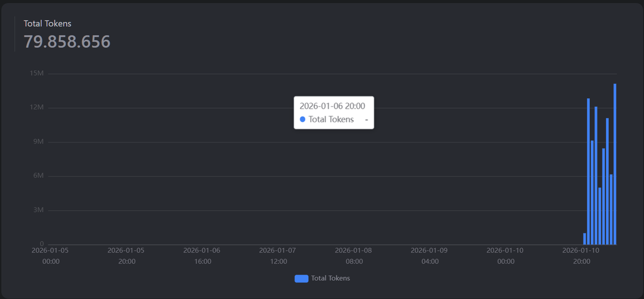Click the Total Tokens card title

coord(47,24)
